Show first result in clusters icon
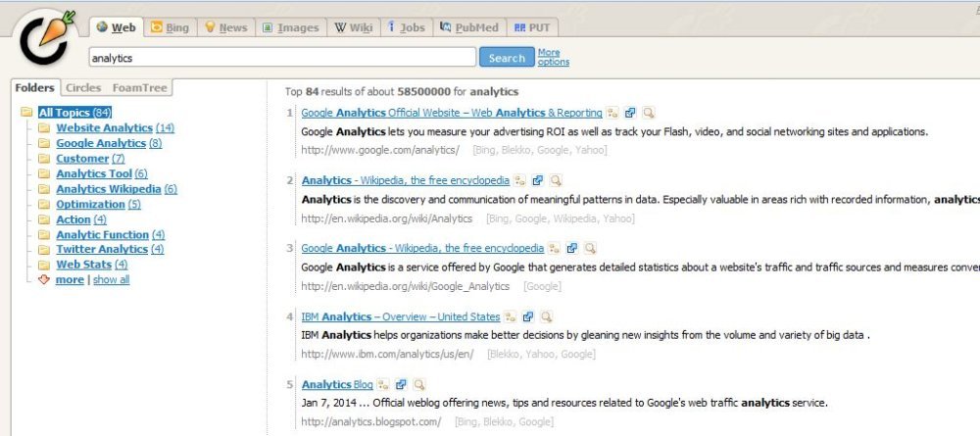 click(612, 113)
